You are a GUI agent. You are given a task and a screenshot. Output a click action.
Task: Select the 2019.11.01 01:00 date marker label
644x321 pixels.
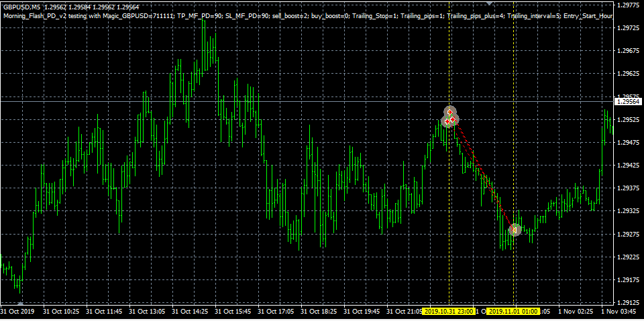click(x=515, y=312)
